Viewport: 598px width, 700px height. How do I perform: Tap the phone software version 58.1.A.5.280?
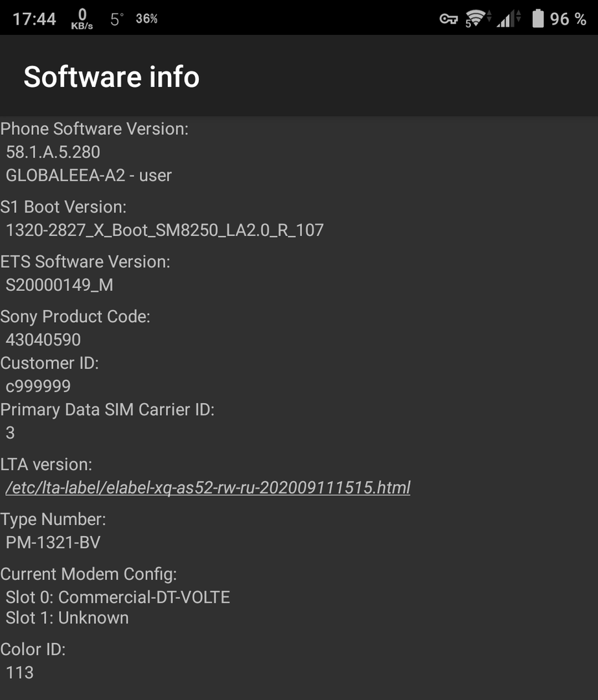point(53,152)
